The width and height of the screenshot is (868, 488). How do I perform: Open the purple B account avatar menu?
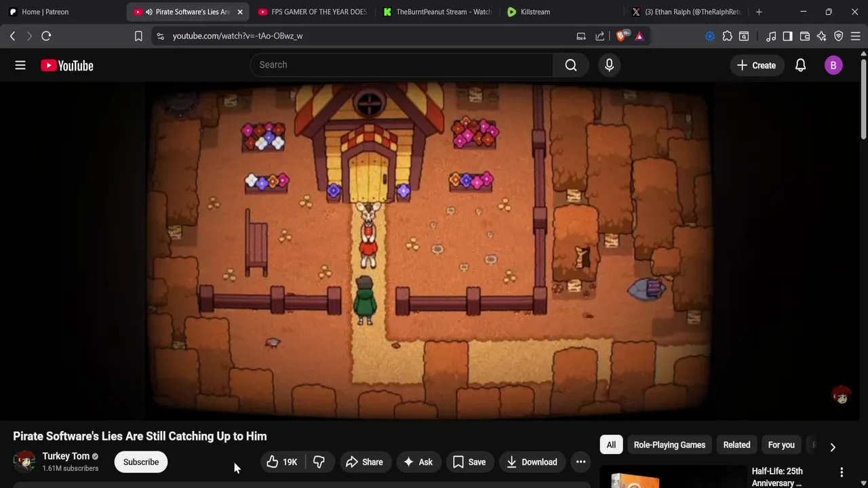(x=833, y=65)
